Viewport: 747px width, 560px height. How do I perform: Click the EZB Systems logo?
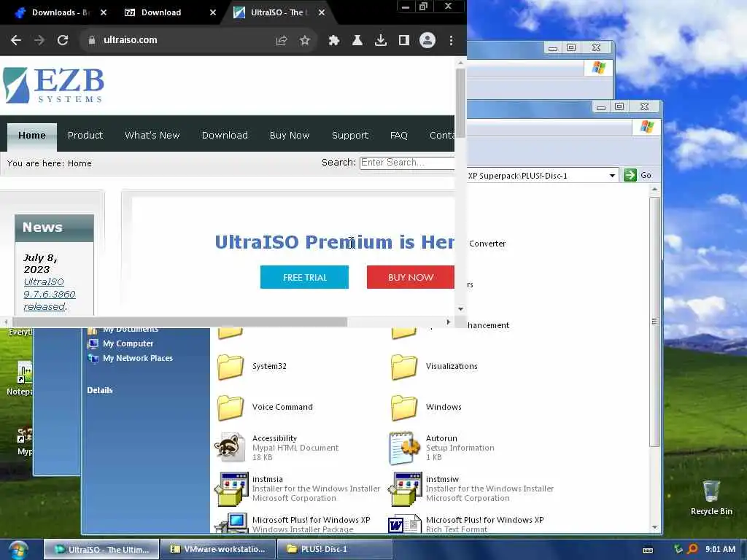53,85
